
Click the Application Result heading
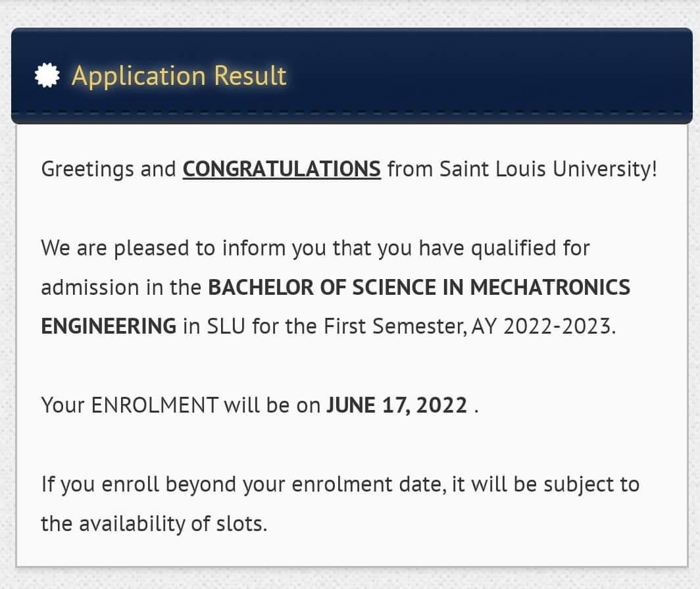click(x=179, y=76)
